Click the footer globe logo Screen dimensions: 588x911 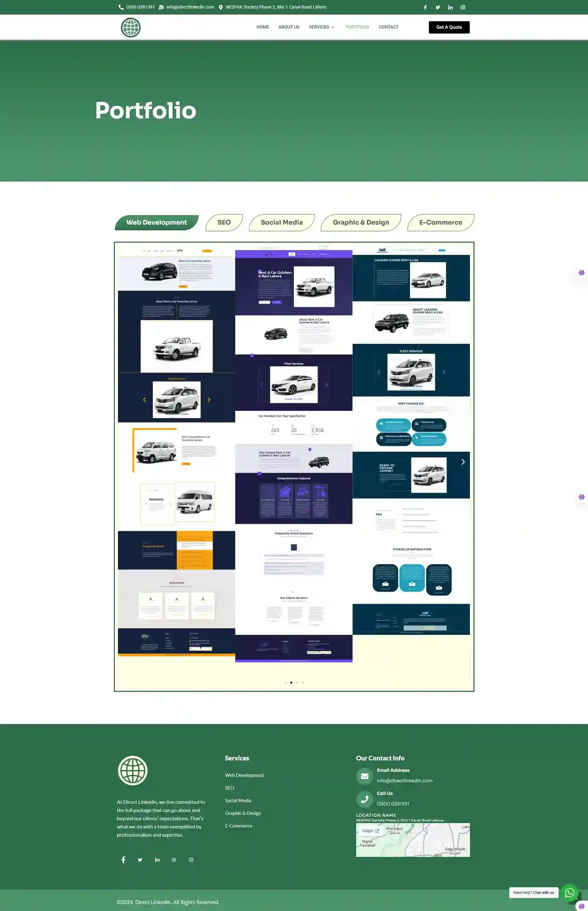tap(132, 770)
